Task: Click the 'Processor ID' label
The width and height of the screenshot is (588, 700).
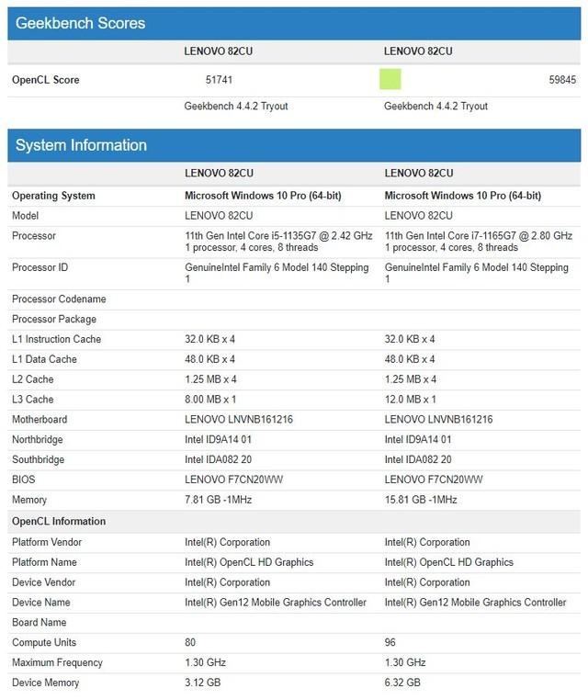Action: pyautogui.click(x=40, y=267)
